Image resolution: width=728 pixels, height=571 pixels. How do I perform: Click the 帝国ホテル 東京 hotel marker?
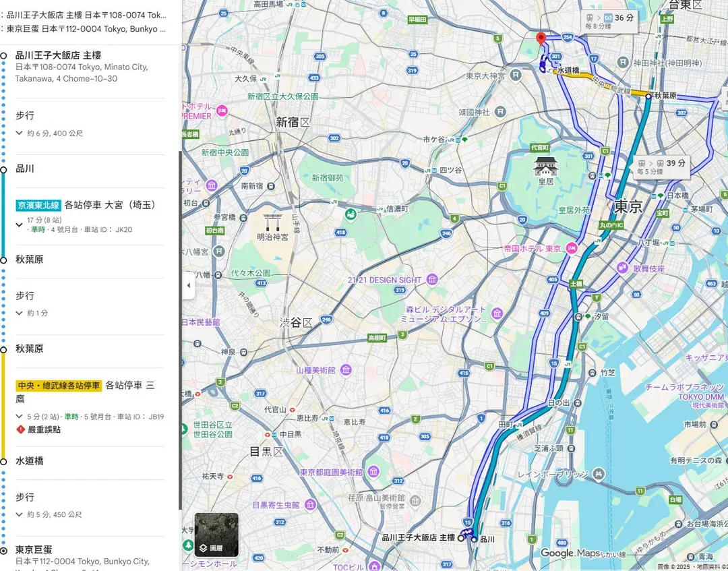click(572, 248)
